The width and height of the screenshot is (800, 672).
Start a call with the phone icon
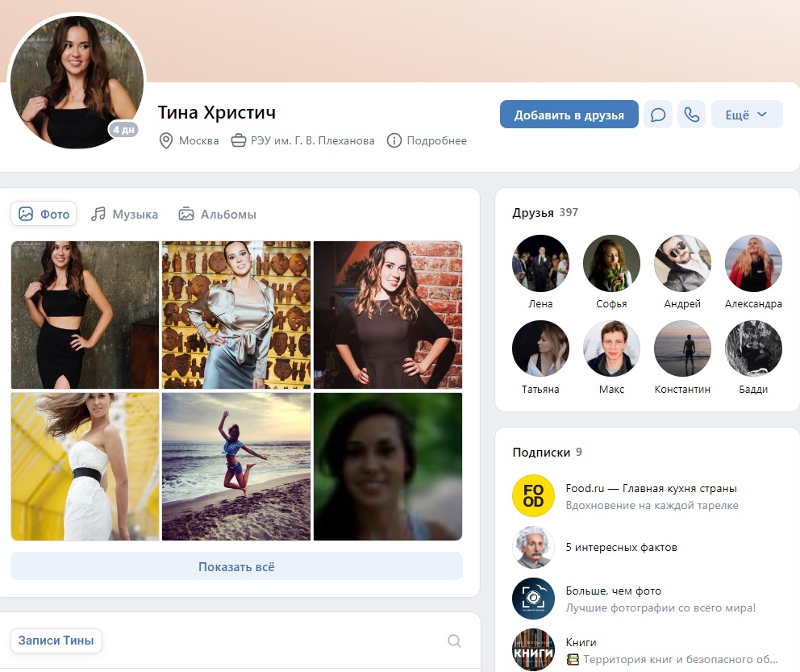tap(691, 115)
